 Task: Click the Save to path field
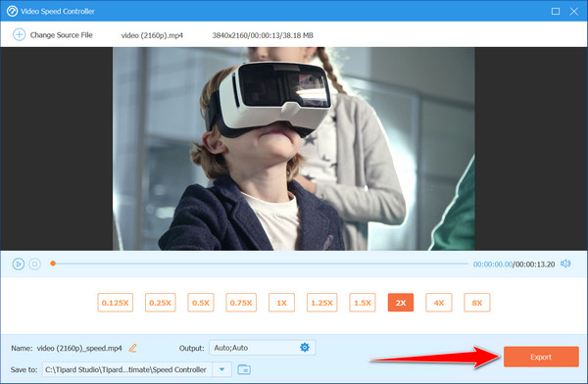[127, 369]
